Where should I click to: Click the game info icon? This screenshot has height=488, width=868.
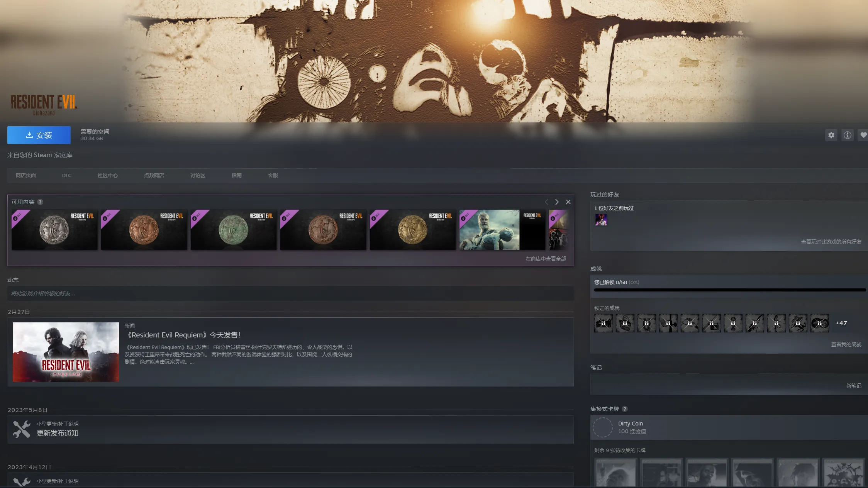[847, 135]
